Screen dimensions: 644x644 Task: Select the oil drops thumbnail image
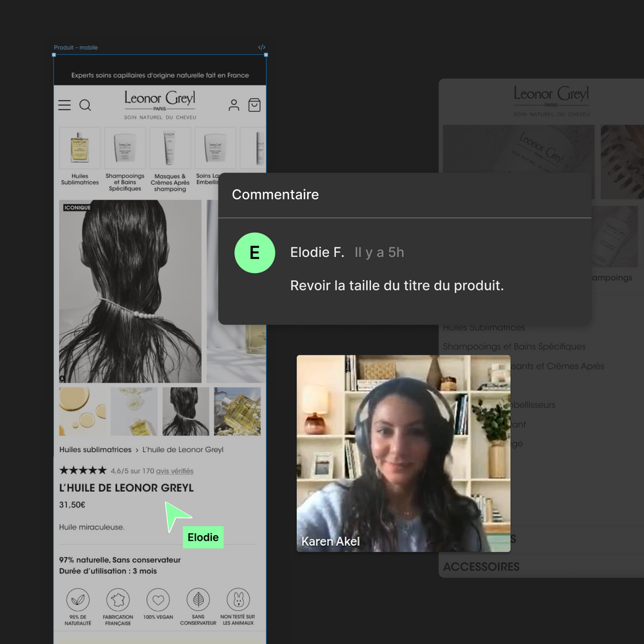click(x=82, y=411)
